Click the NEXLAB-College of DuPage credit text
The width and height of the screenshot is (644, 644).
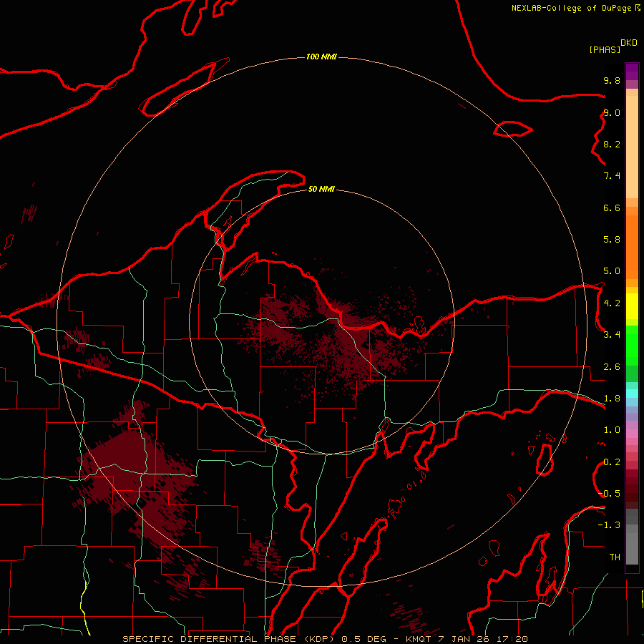pos(572,8)
